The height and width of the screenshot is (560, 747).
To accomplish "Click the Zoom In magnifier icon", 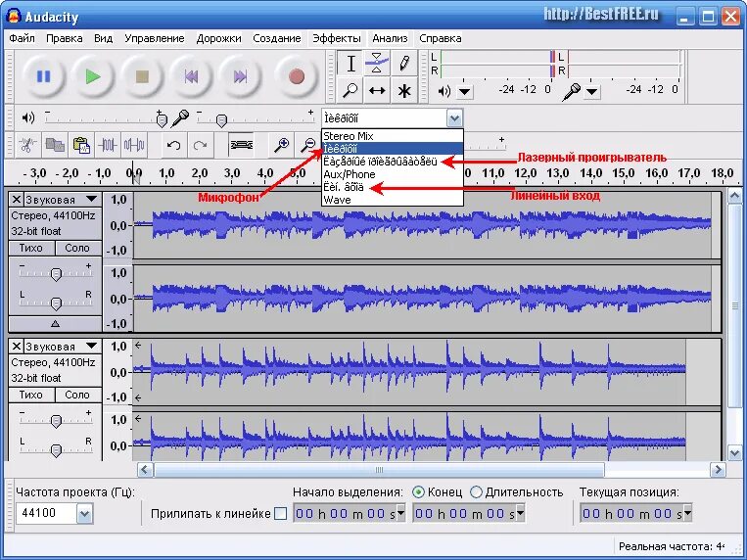I will [281, 145].
